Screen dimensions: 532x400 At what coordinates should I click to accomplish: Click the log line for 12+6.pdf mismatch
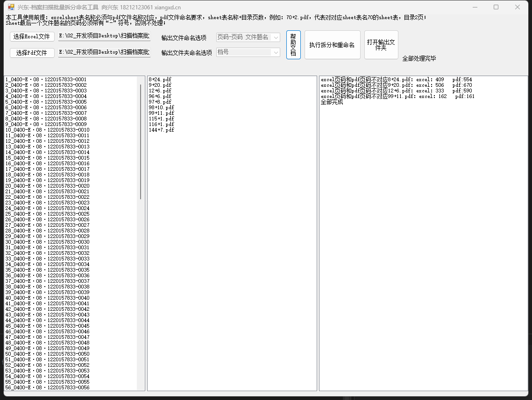click(x=396, y=91)
